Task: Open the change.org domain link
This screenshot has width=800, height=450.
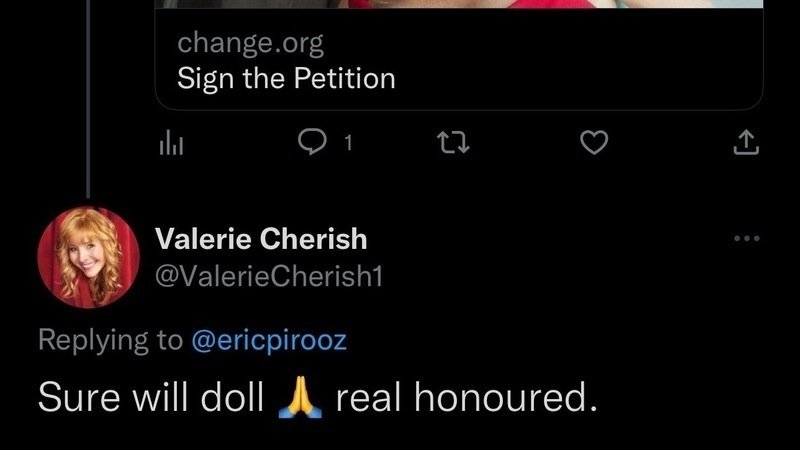Action: (x=250, y=43)
